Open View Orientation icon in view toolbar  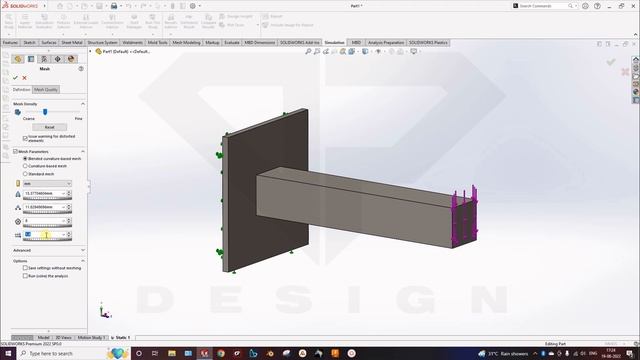pos(351,51)
